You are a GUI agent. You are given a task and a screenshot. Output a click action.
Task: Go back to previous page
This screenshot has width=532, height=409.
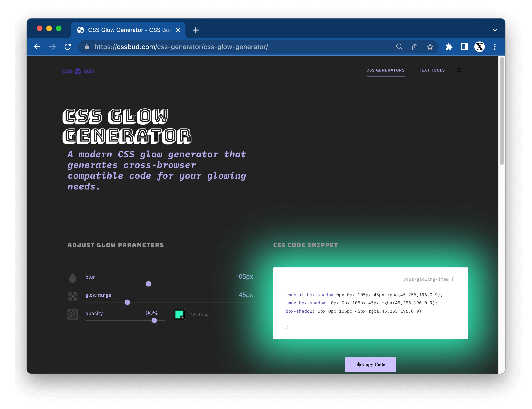(37, 47)
